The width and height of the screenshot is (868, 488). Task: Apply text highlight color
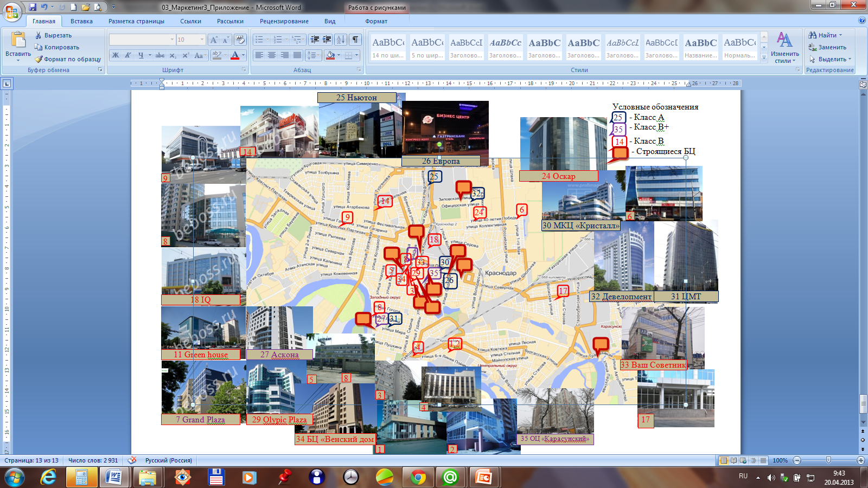[217, 55]
